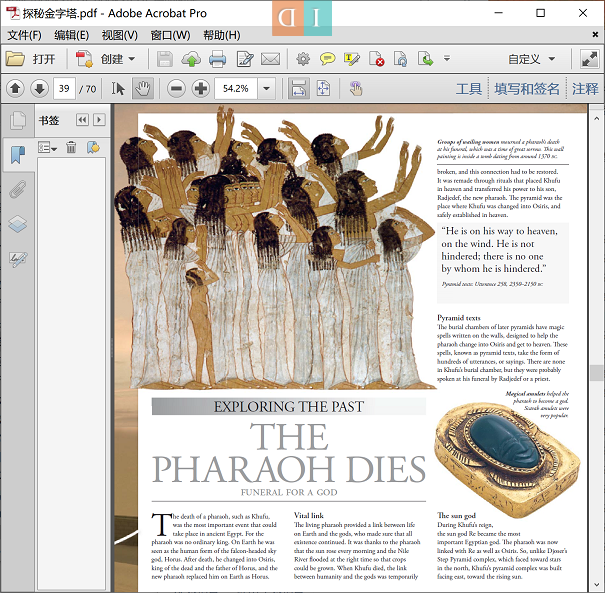Close the document with the menu bar X

(x=595, y=35)
